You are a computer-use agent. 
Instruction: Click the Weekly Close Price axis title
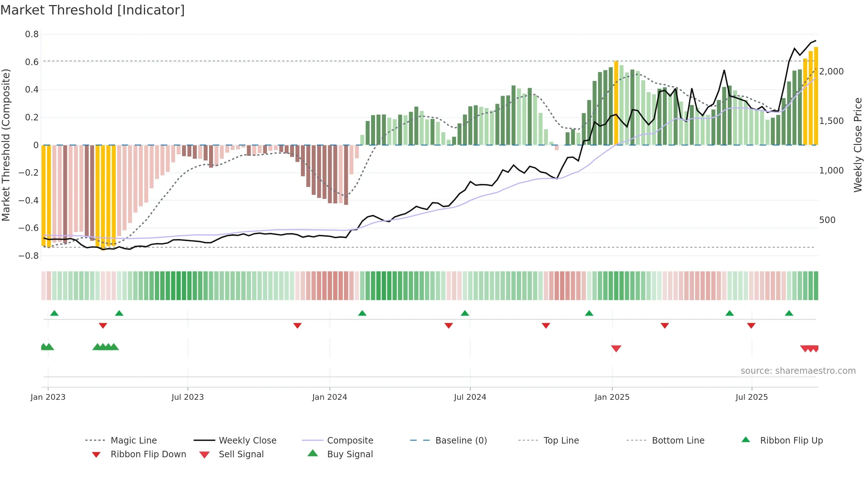(x=858, y=145)
